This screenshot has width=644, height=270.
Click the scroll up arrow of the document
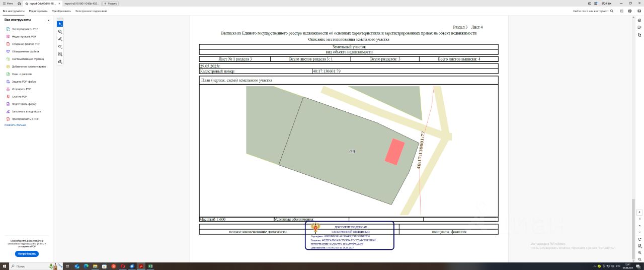pos(633,18)
